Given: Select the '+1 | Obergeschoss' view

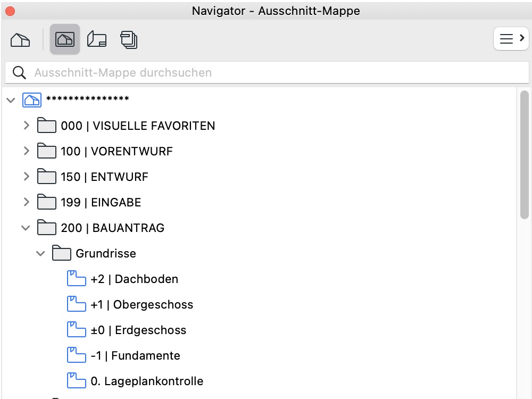Looking at the screenshot, I should (x=142, y=304).
